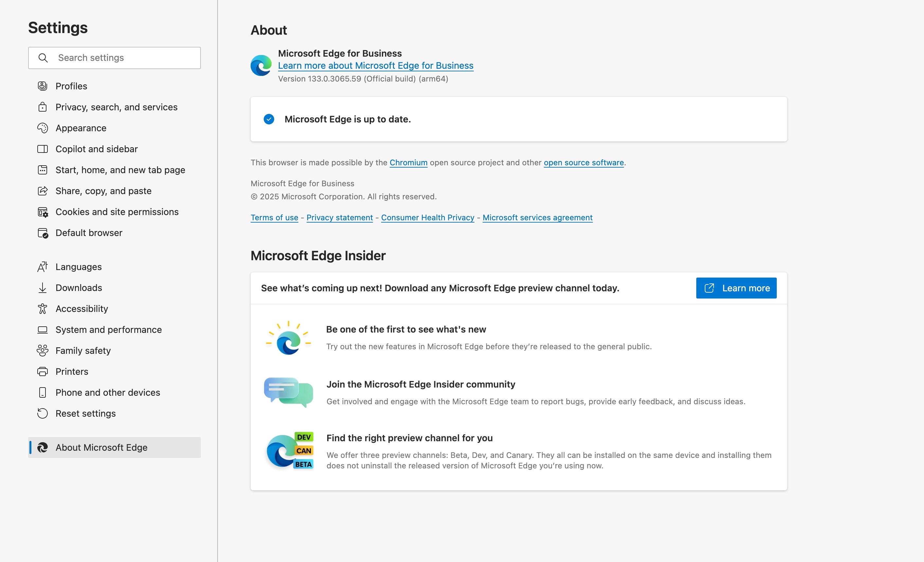Click the Copilot and sidebar icon
The height and width of the screenshot is (562, 924).
pos(43,149)
